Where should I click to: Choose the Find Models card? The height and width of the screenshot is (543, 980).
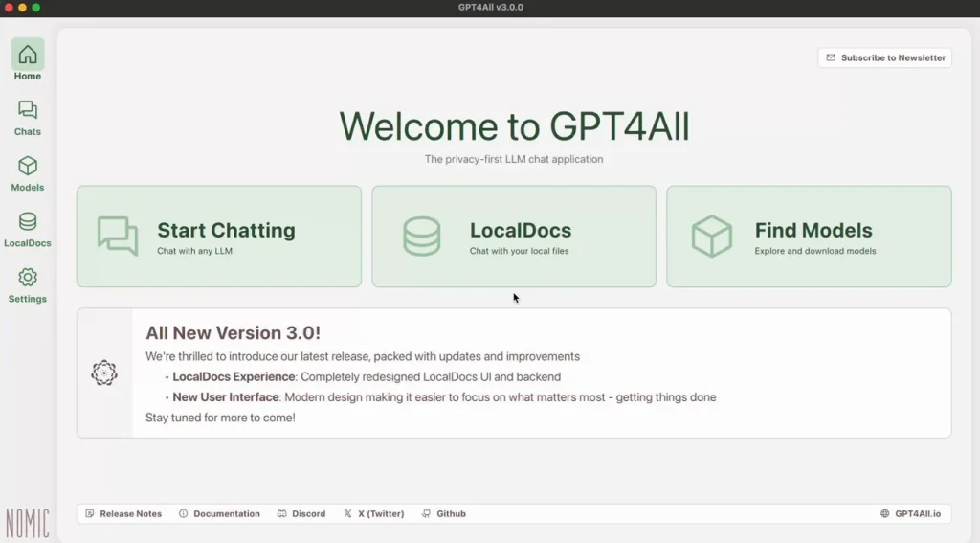click(809, 237)
